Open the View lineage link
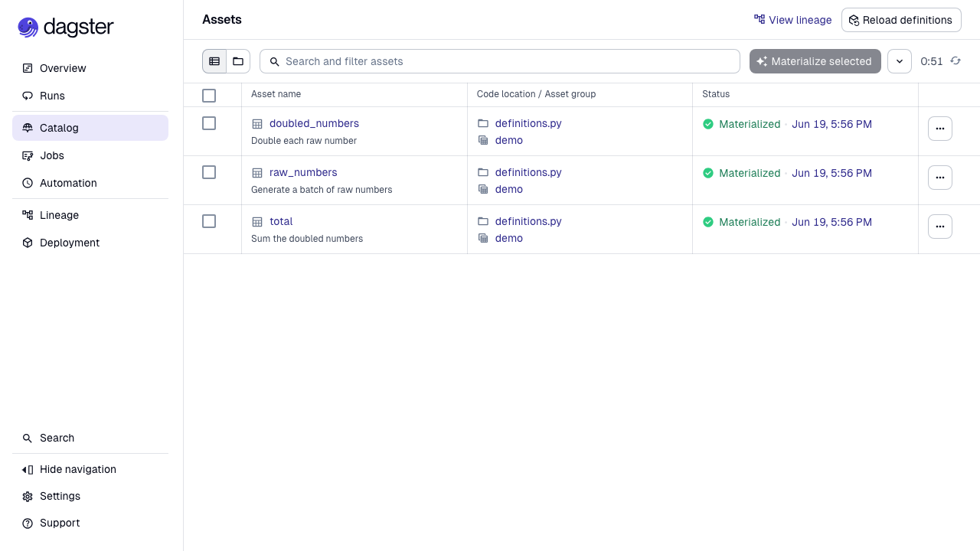The width and height of the screenshot is (980, 551). pos(792,20)
